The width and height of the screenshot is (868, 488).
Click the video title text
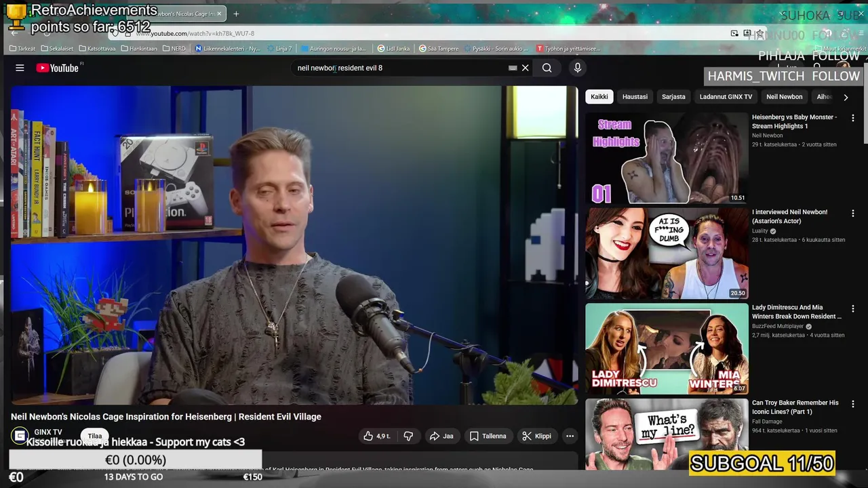click(x=166, y=417)
